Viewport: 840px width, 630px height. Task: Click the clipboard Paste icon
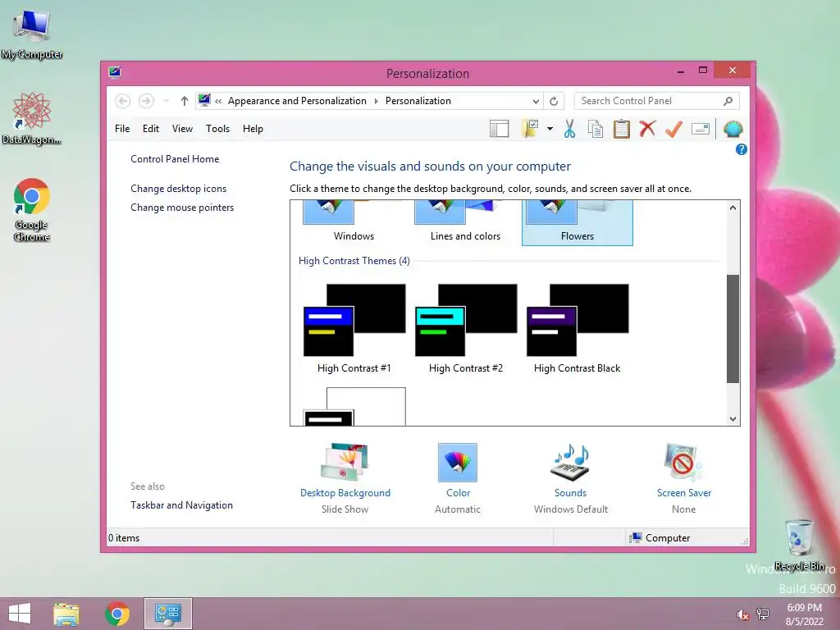[622, 129]
